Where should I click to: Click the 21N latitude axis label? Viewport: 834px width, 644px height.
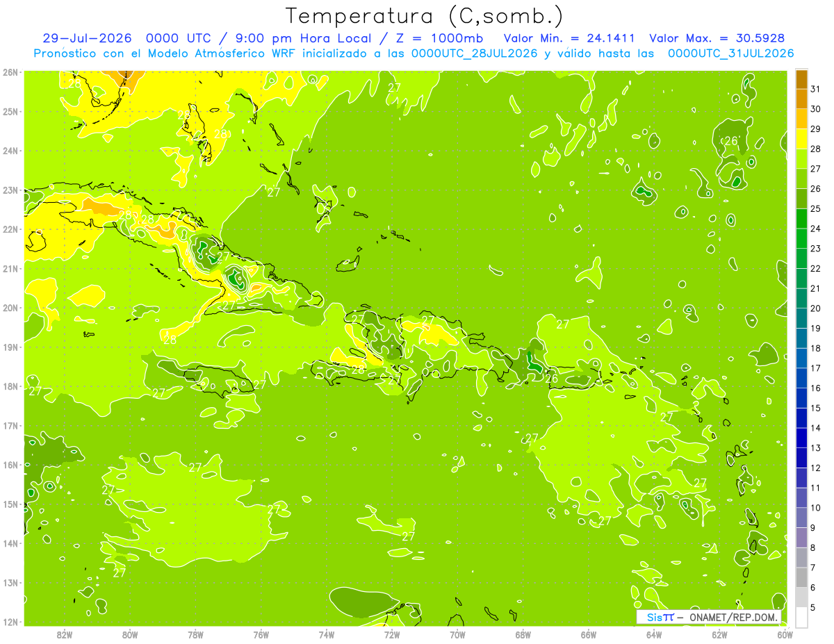point(10,268)
